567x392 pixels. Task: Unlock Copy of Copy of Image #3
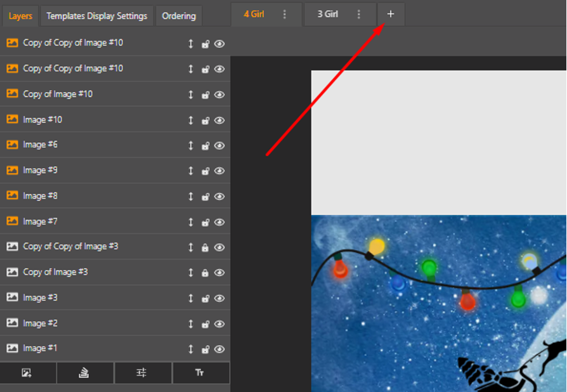[x=205, y=248]
